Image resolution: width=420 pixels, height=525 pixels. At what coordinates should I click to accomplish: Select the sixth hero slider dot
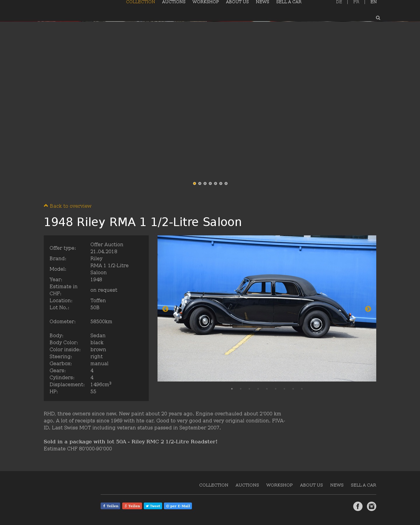[x=221, y=183]
